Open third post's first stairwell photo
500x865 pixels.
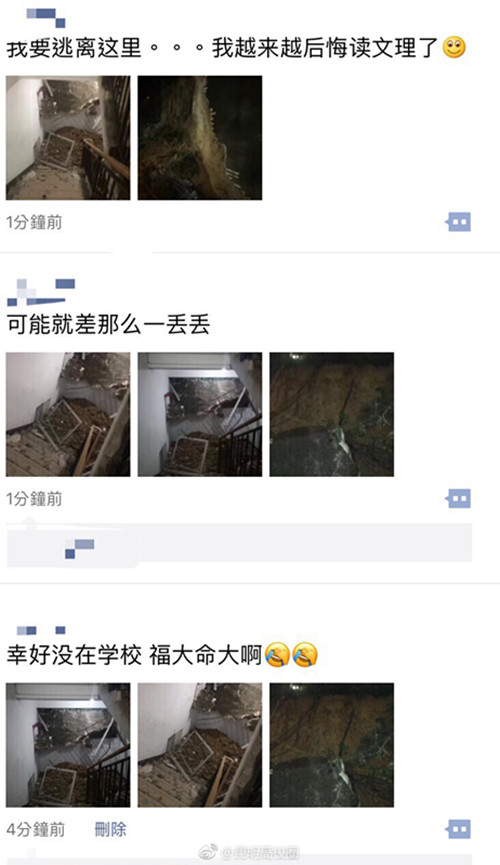[x=68, y=745]
